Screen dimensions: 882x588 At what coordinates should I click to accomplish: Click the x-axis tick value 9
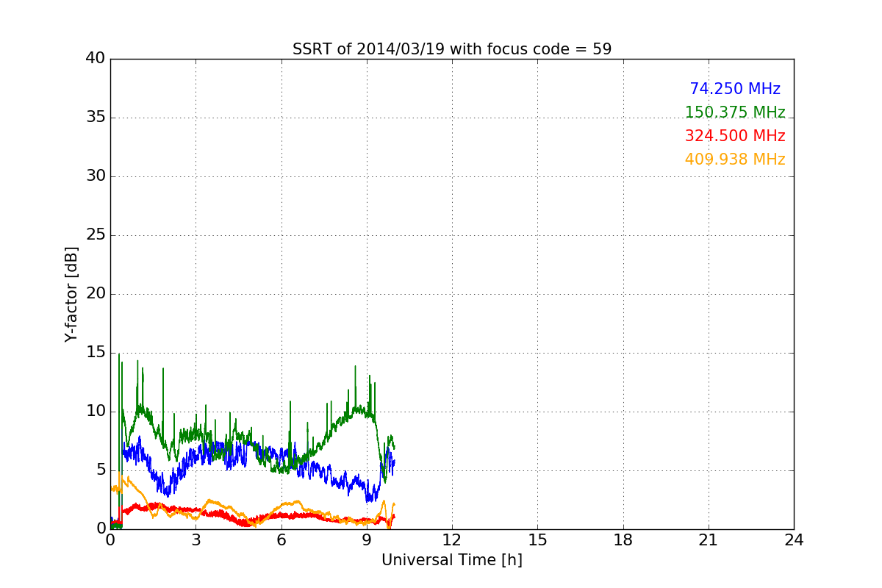(367, 540)
